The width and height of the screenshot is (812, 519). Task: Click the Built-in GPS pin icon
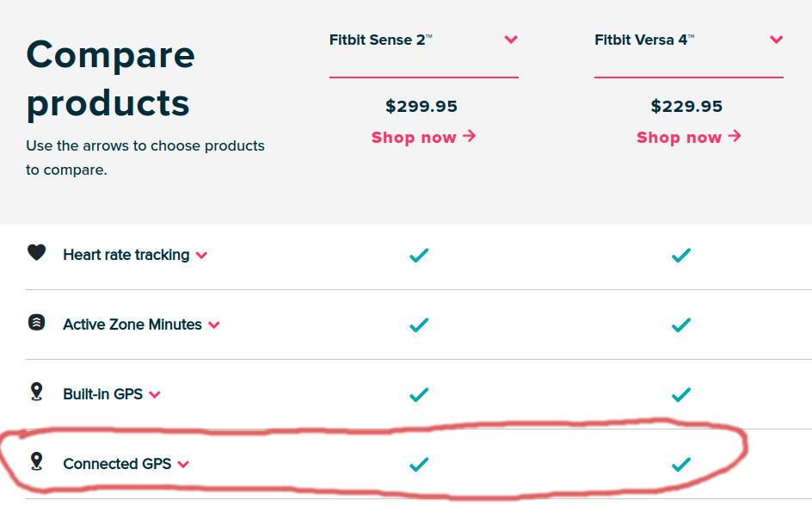36,392
